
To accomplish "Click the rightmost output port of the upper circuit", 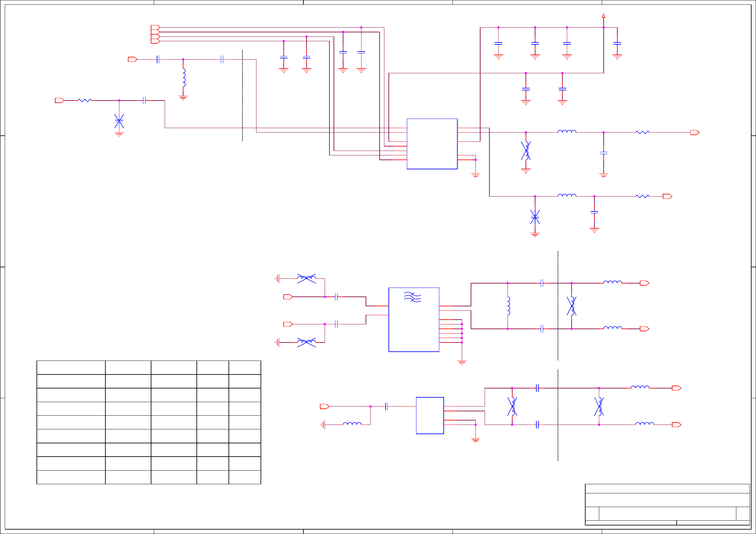I will coord(695,133).
